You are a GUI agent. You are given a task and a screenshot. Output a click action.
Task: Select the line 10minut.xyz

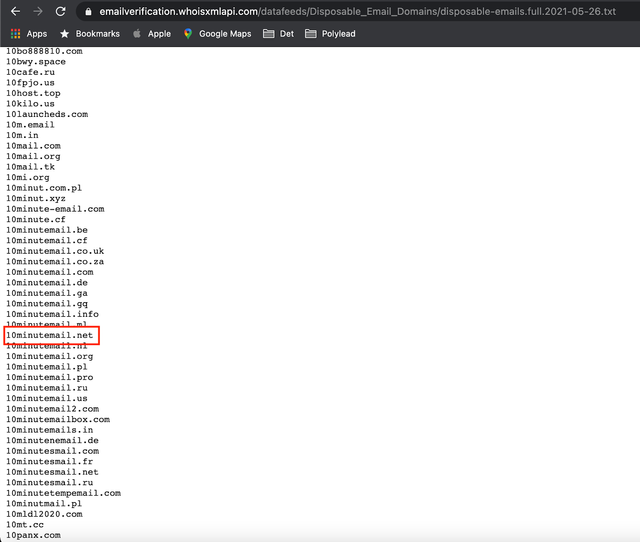(36, 198)
